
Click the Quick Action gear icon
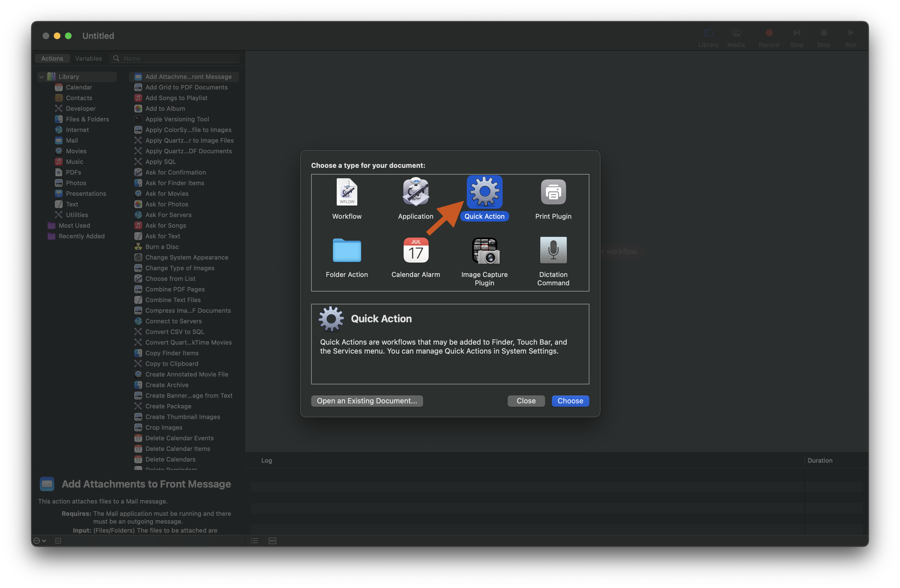484,192
